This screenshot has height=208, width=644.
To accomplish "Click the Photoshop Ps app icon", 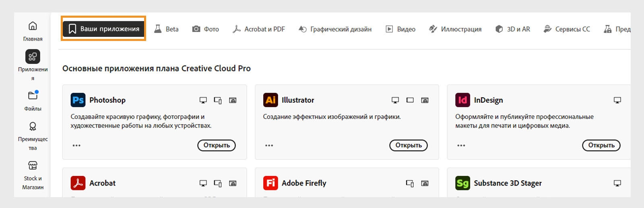I will (78, 100).
